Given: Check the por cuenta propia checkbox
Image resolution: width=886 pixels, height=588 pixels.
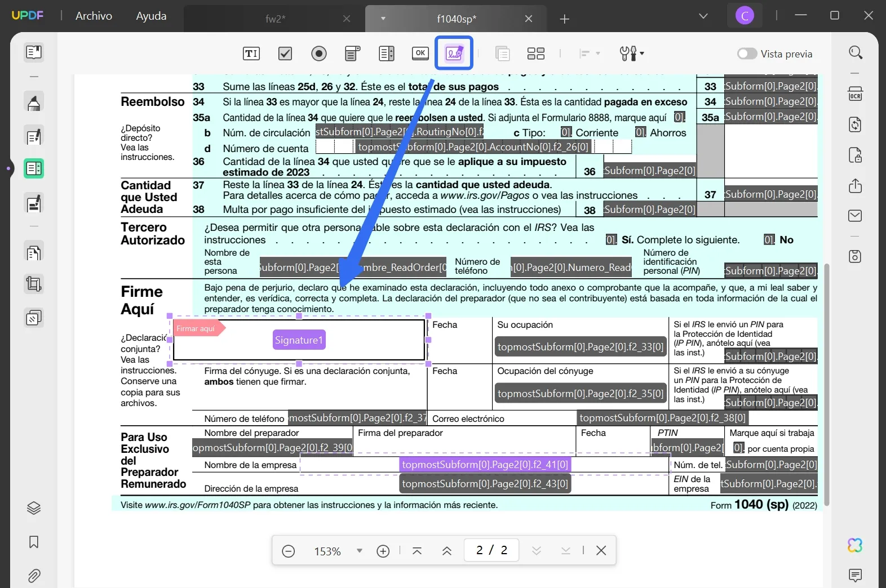Looking at the screenshot, I should click(x=738, y=448).
